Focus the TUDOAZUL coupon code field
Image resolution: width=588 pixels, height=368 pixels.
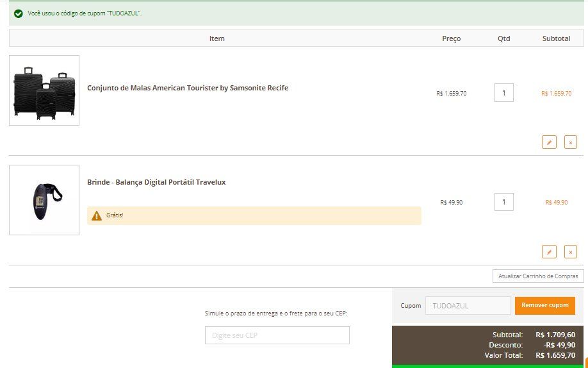click(x=468, y=306)
